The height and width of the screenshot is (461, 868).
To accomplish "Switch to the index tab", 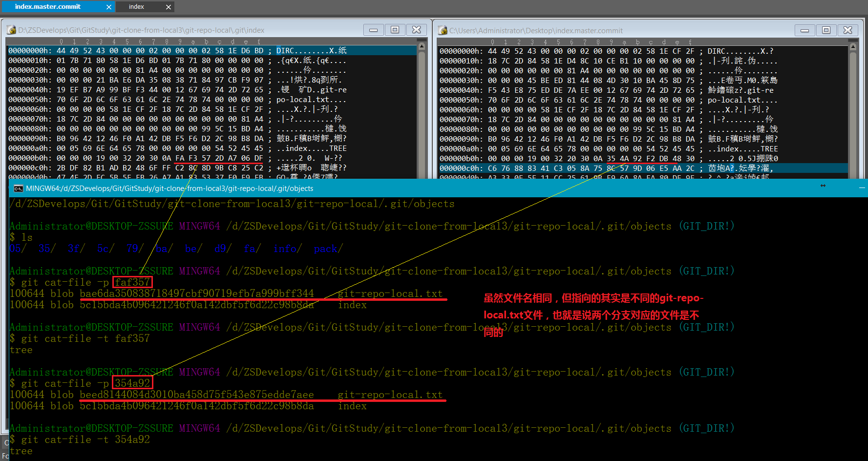I will [136, 7].
